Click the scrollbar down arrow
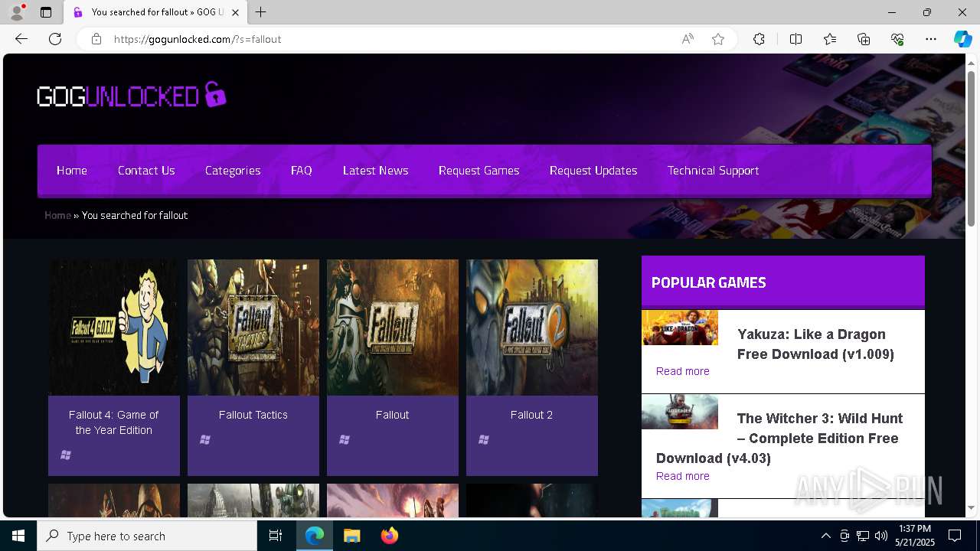The image size is (980, 551). (x=972, y=507)
